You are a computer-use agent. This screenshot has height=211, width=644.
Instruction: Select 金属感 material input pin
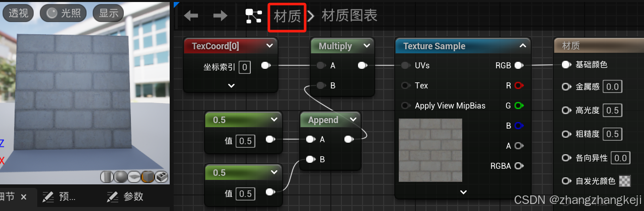[x=566, y=87]
